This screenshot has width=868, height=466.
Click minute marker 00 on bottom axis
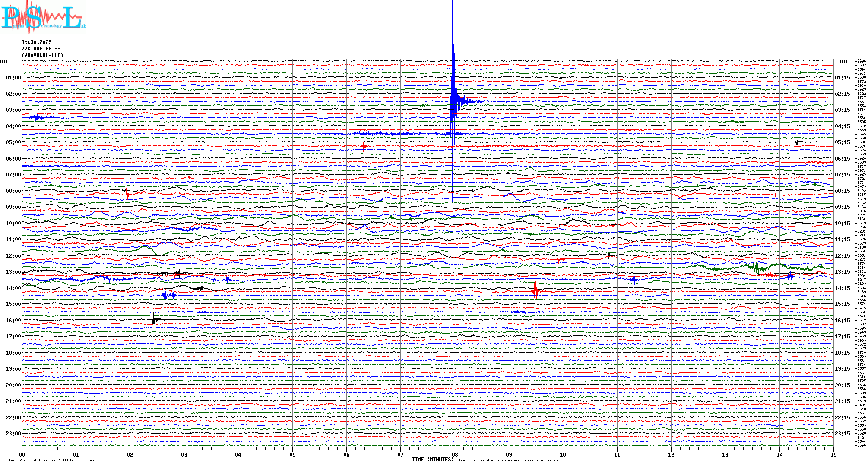point(22,455)
